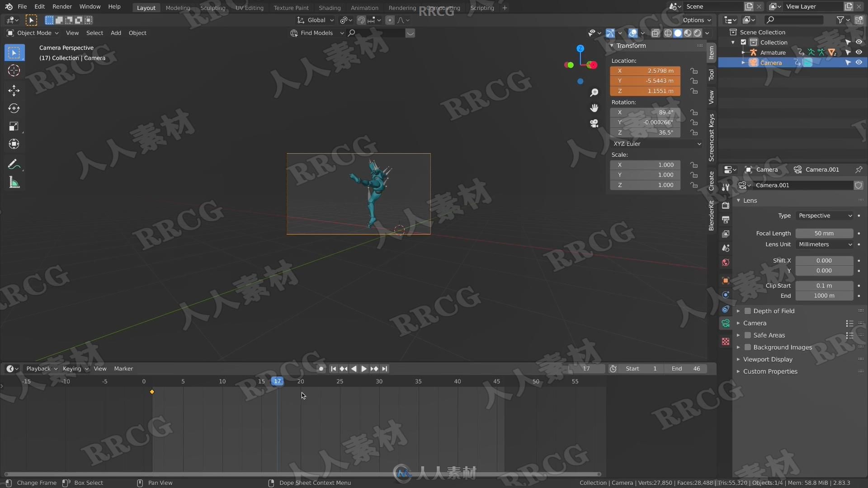Click the play button in timeline
Image resolution: width=868 pixels, height=488 pixels.
click(363, 368)
